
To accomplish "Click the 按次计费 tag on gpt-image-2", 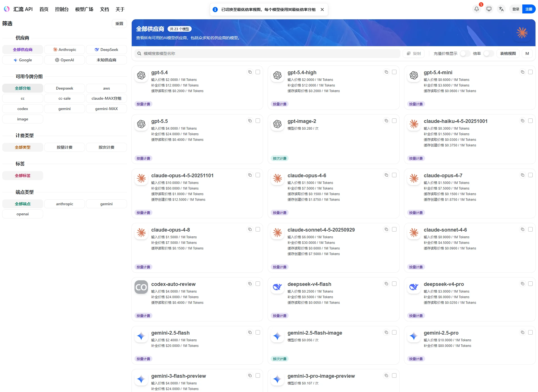I will click(x=280, y=158).
